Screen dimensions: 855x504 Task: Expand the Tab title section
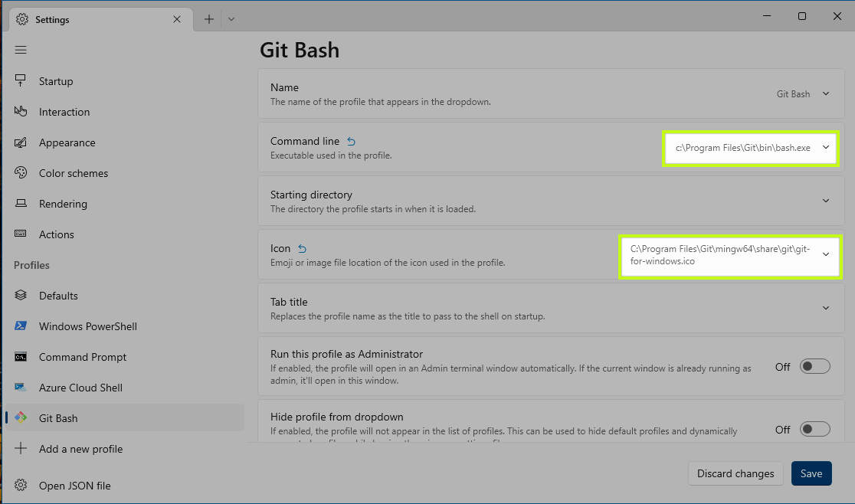826,308
